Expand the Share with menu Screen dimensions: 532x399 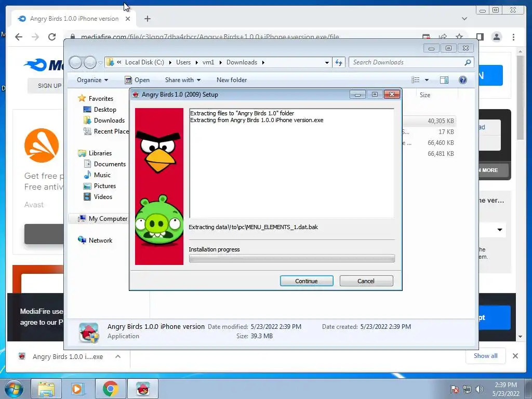click(183, 80)
